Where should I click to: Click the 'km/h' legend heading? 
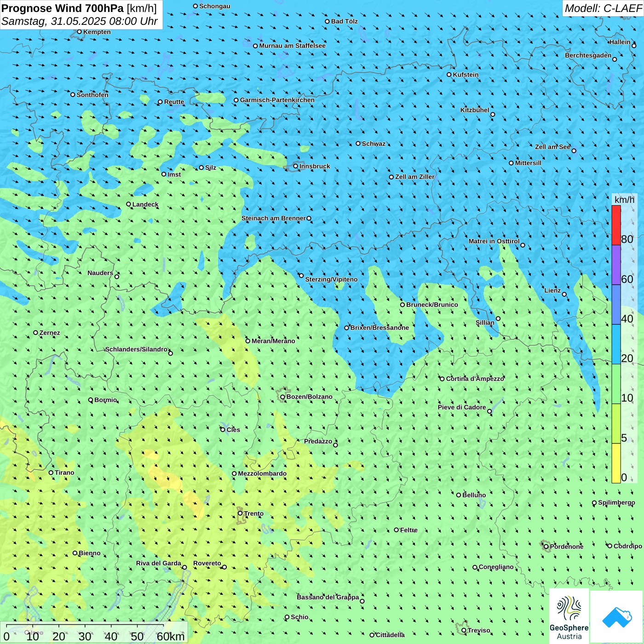(x=624, y=200)
